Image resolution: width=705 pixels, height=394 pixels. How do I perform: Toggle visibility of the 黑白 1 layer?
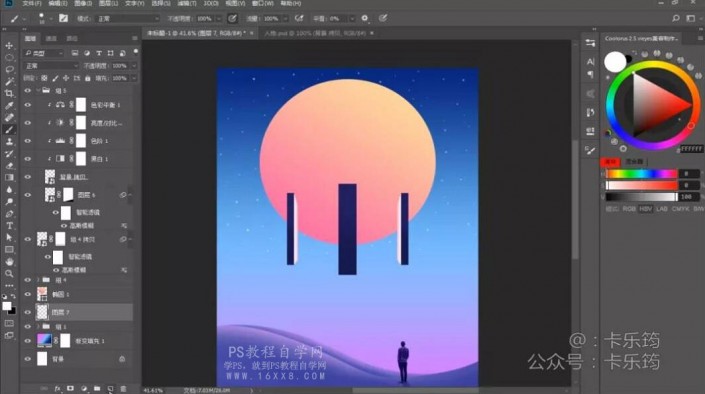pos(28,158)
